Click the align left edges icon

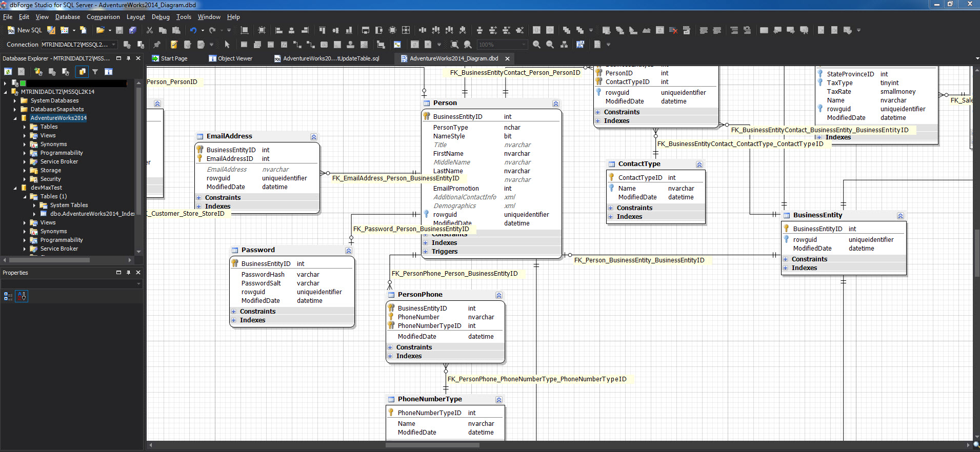(279, 30)
